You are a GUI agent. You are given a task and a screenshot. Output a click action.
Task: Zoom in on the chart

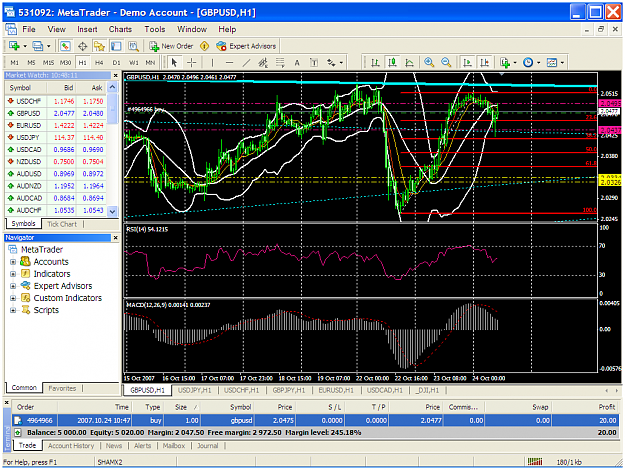(x=429, y=63)
